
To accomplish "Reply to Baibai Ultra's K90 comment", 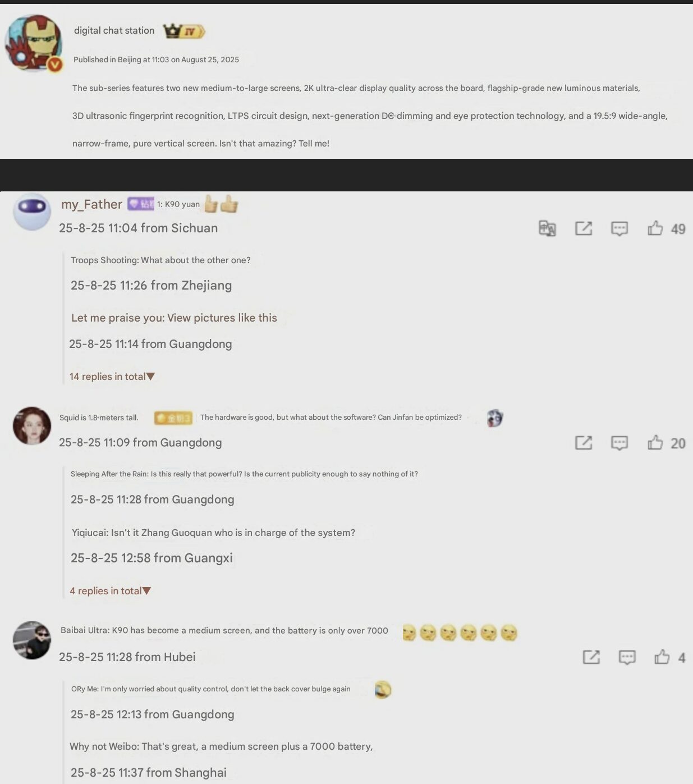I will coord(627,657).
